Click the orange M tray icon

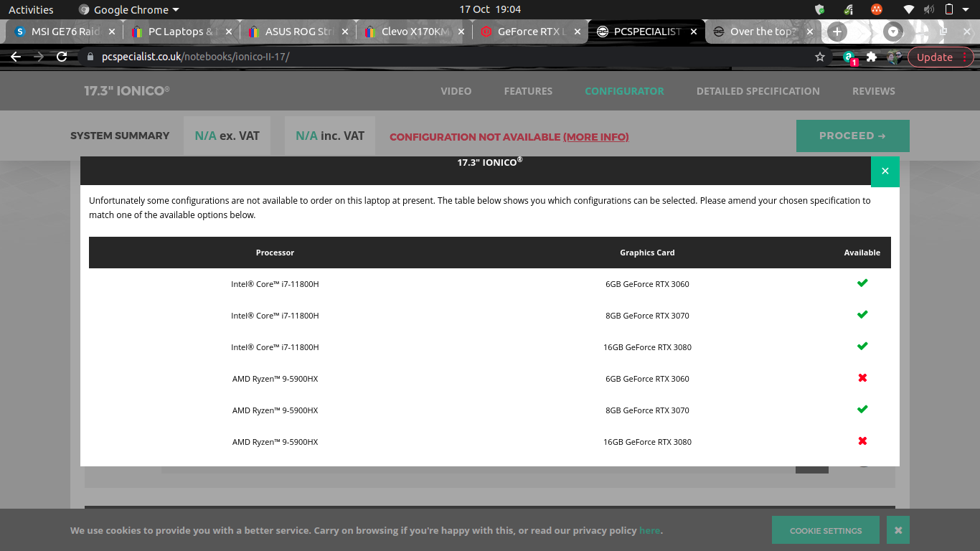coord(876,9)
